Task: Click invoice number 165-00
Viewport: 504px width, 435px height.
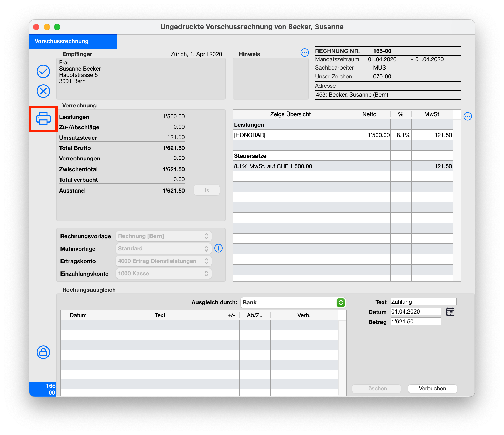Action: [382, 51]
